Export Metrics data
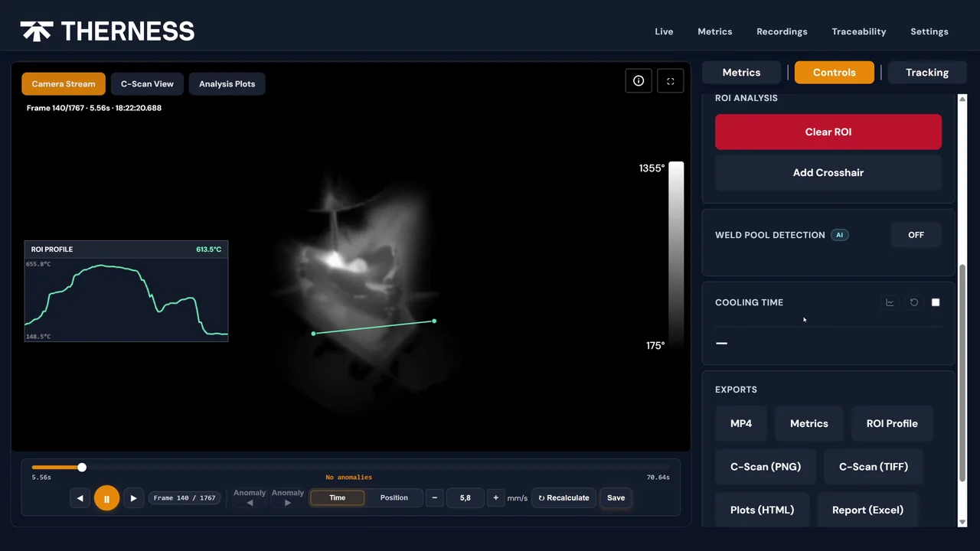Screen dimensions: 980x551 click(x=809, y=423)
